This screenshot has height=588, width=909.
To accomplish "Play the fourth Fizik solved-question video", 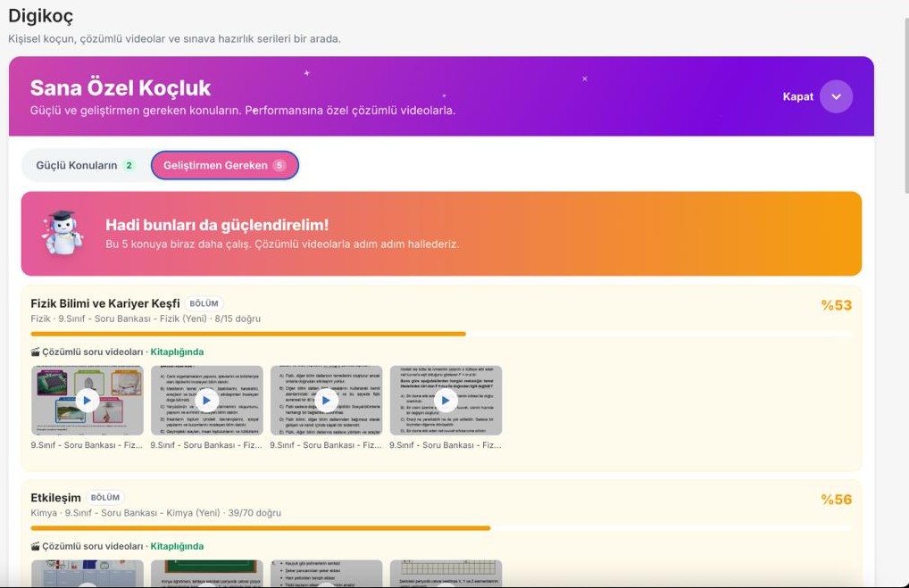I will point(446,401).
